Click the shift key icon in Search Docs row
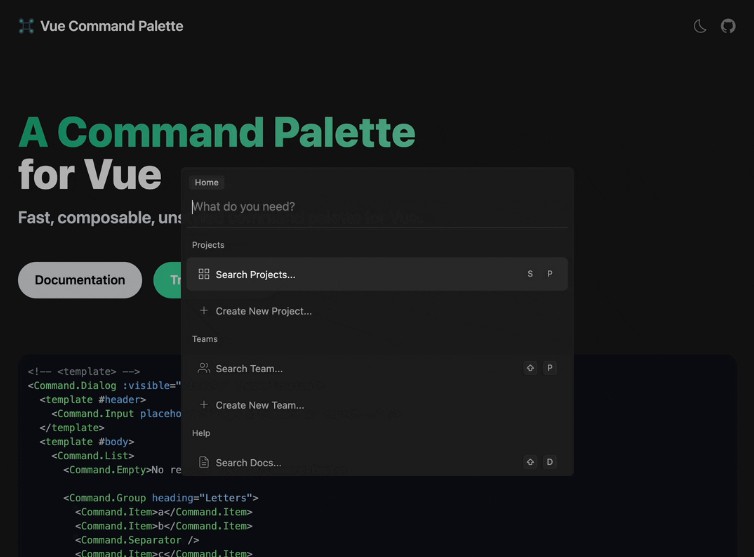Viewport: 754px width, 557px height. [x=530, y=462]
